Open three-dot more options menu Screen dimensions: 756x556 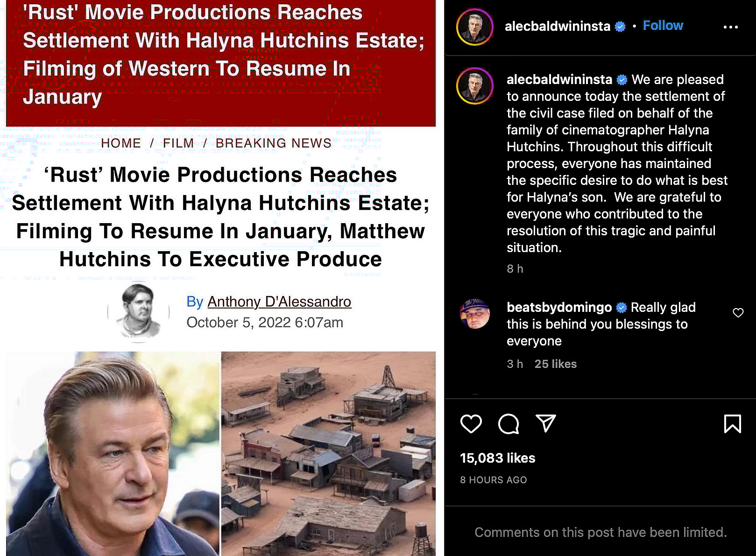coord(731,27)
